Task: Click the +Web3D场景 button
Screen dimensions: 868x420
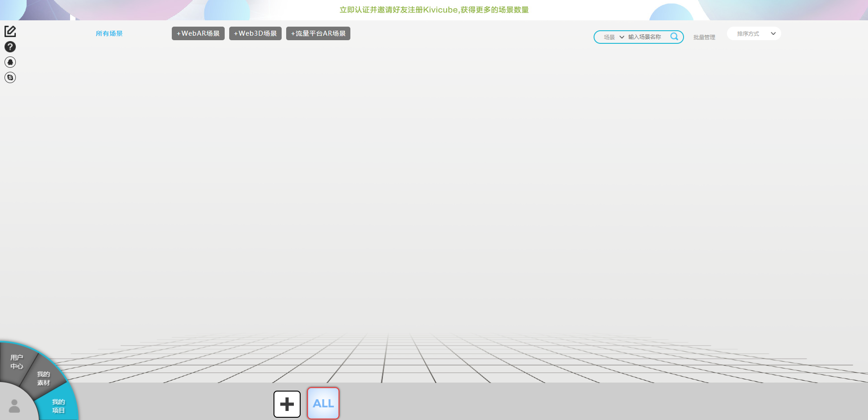Action: 255,33
